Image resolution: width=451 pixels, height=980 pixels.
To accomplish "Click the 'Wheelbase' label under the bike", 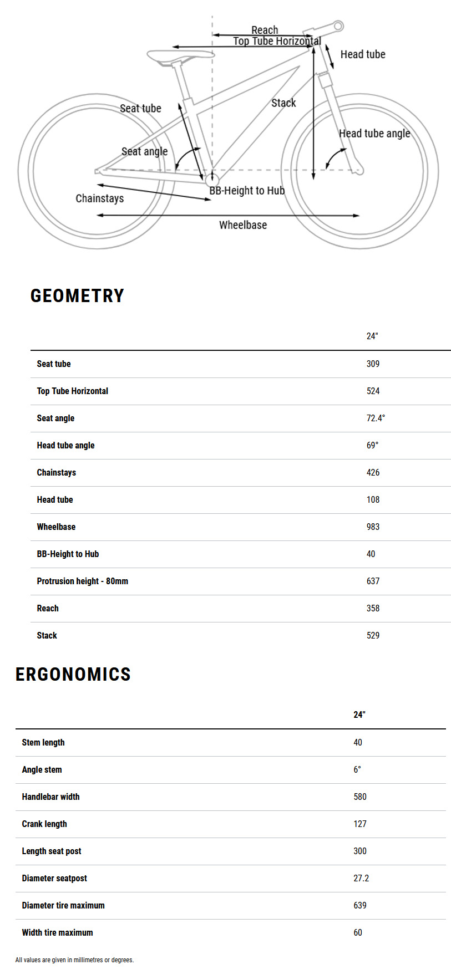I will click(x=242, y=225).
